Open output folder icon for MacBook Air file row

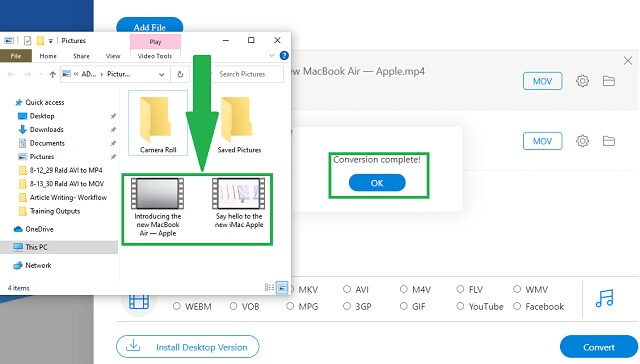click(x=609, y=81)
